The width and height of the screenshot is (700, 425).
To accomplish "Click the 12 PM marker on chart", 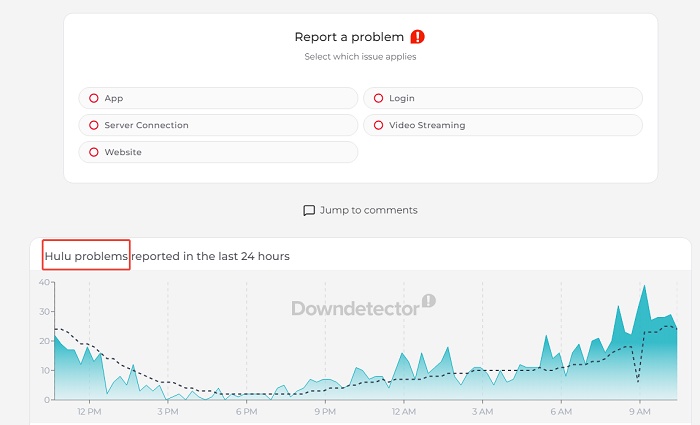I will coord(89,411).
